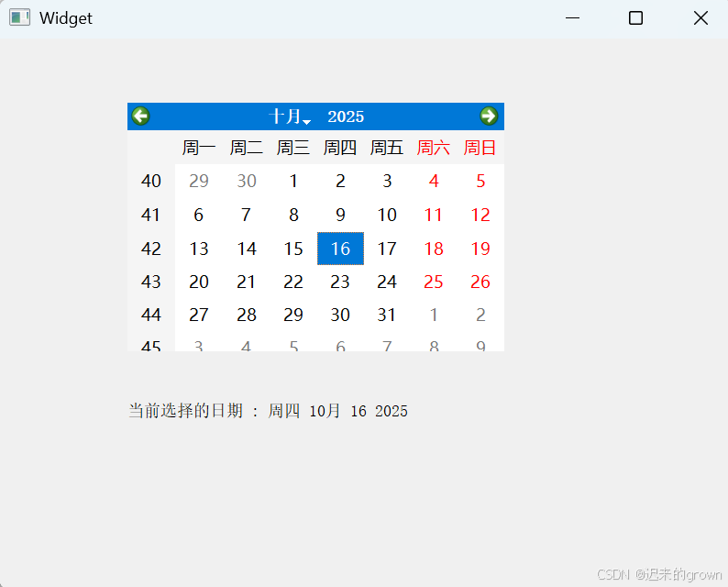
Task: Select the highlighted date 16
Action: [x=340, y=249]
